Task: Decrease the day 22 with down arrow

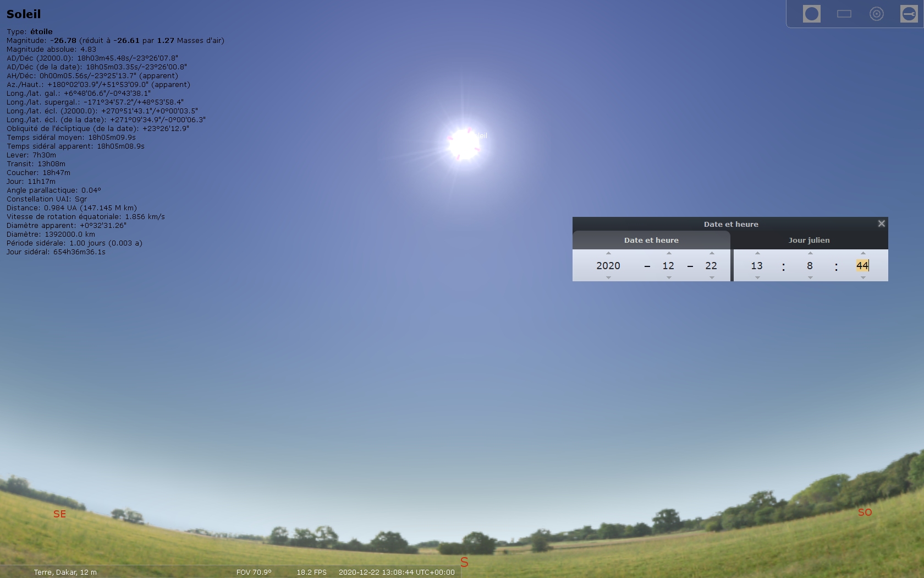Action: [x=712, y=277]
